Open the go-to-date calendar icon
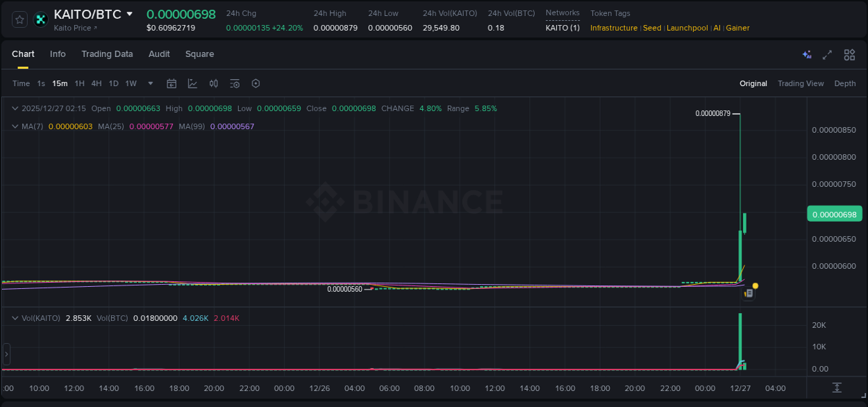The image size is (868, 407). pyautogui.click(x=172, y=83)
